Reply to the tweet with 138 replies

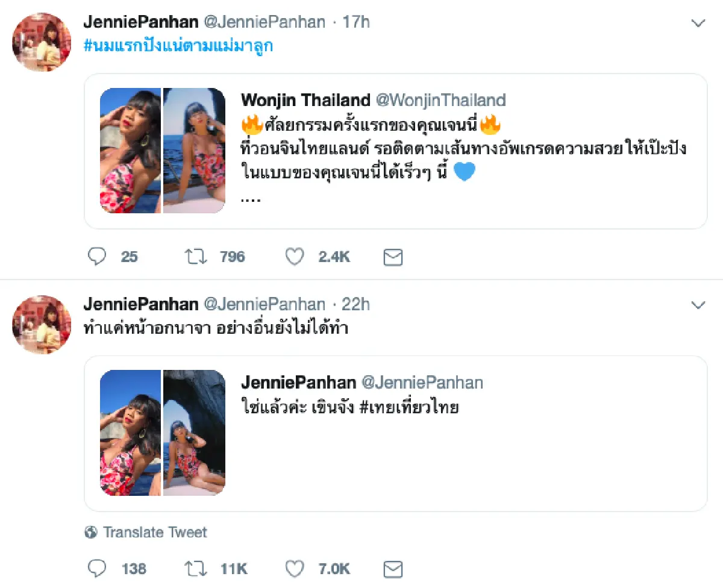pos(96,568)
